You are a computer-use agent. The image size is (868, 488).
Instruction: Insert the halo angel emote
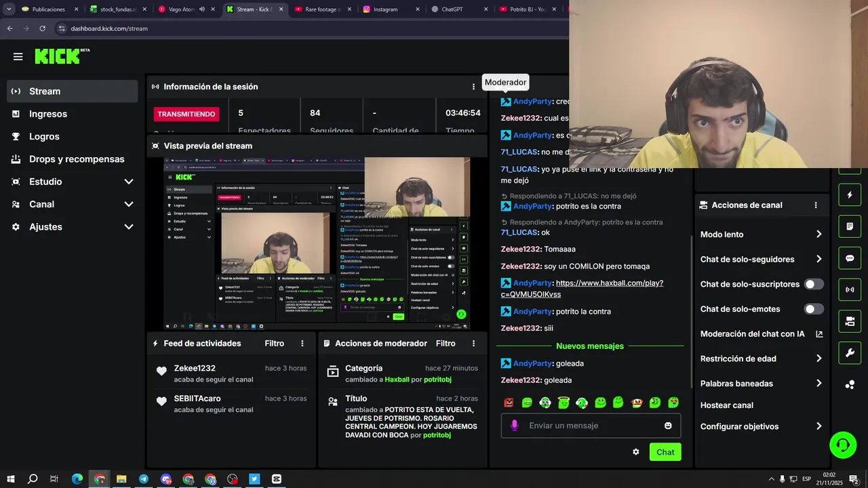[564, 403]
